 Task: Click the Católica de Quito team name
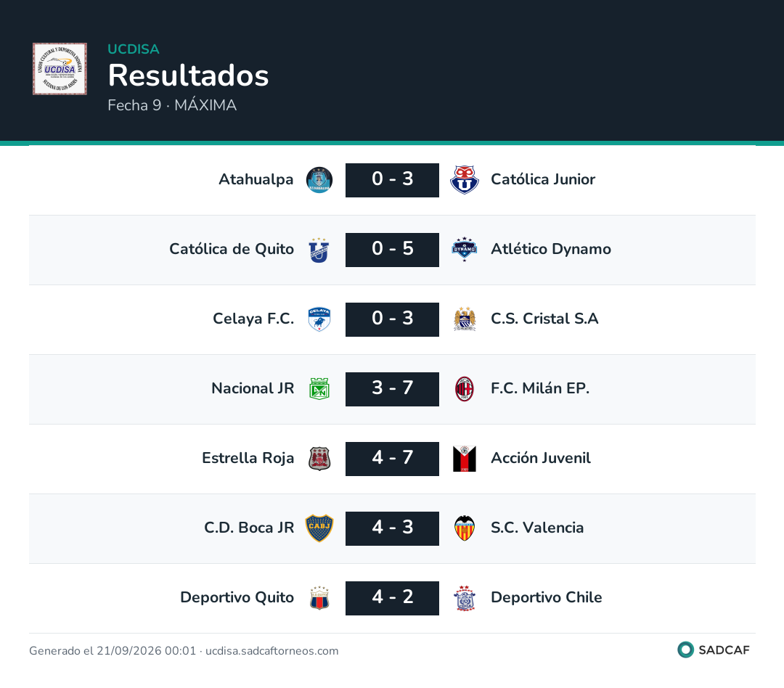coord(232,249)
